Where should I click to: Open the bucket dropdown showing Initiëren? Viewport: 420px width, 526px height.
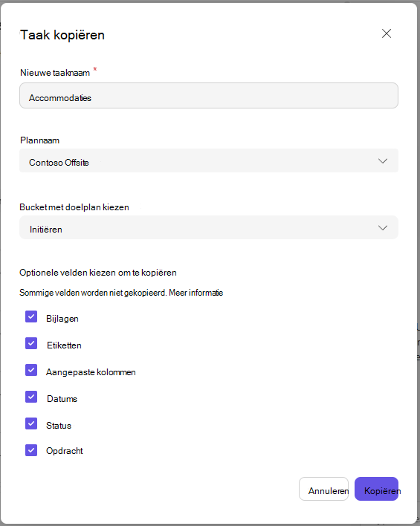[209, 227]
